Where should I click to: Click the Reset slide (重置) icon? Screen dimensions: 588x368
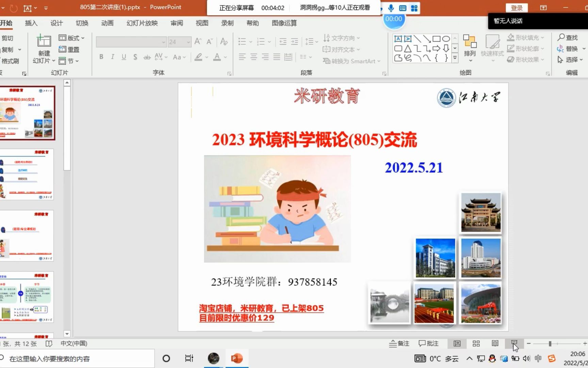[63, 49]
